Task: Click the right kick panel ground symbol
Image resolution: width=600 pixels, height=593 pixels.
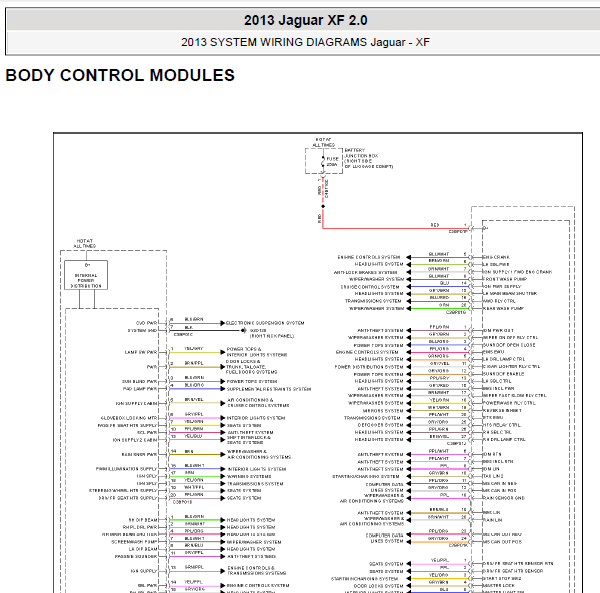Action: point(243,330)
